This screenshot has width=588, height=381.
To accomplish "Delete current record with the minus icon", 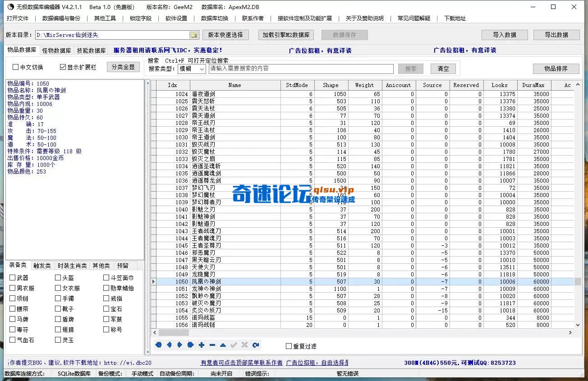I will point(212,345).
